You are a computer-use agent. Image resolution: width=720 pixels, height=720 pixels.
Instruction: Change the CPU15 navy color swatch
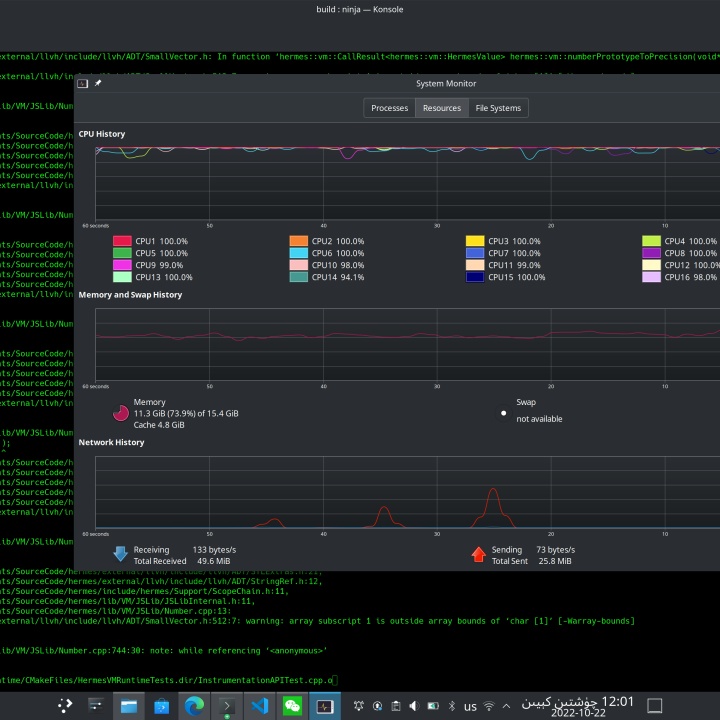475,277
